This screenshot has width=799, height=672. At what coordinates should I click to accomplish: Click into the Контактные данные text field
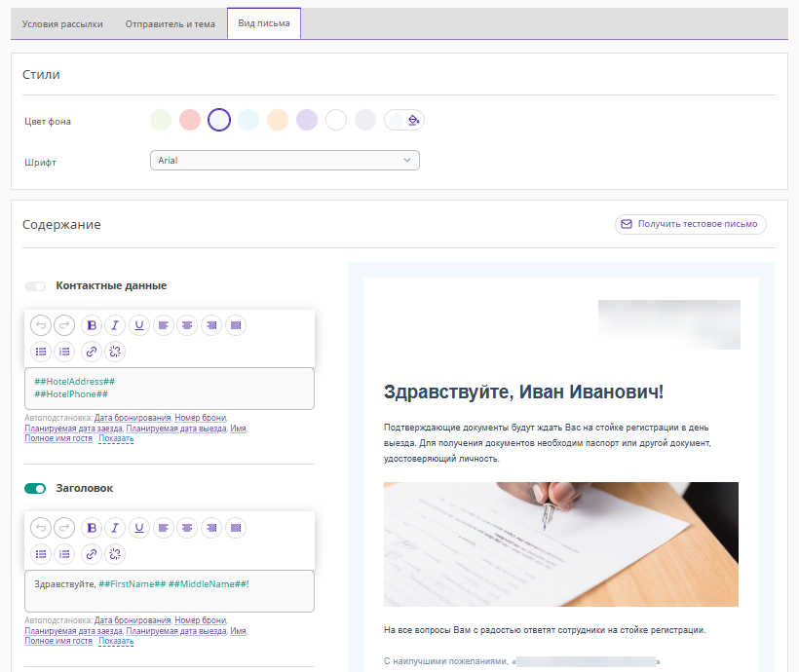170,389
